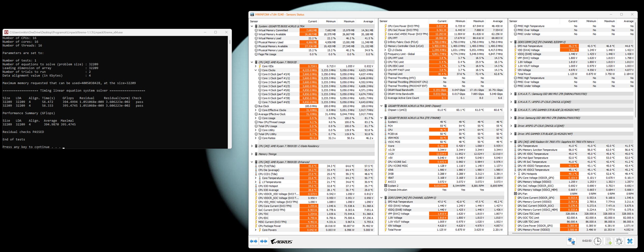This screenshot has height=252, width=644.
Task: Expand the GPU Hotspots row
Action: pyautogui.click(x=515, y=174)
